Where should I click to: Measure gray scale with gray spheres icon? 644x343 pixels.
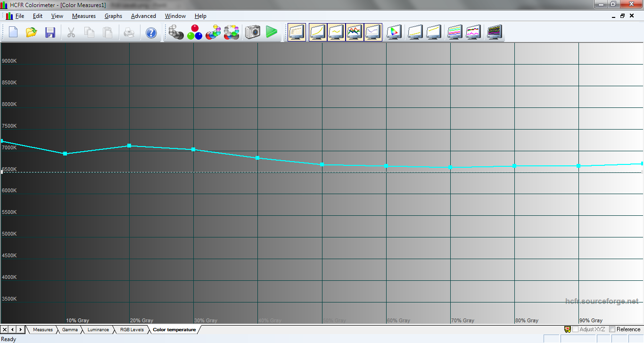pyautogui.click(x=176, y=32)
